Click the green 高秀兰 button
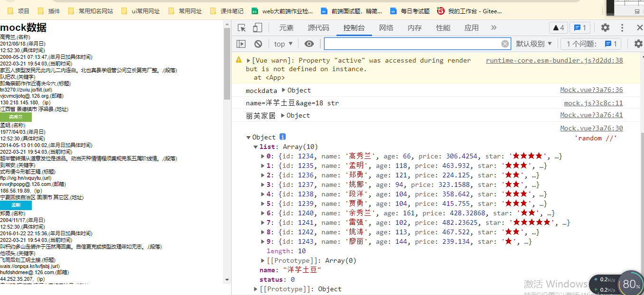 pos(16,117)
